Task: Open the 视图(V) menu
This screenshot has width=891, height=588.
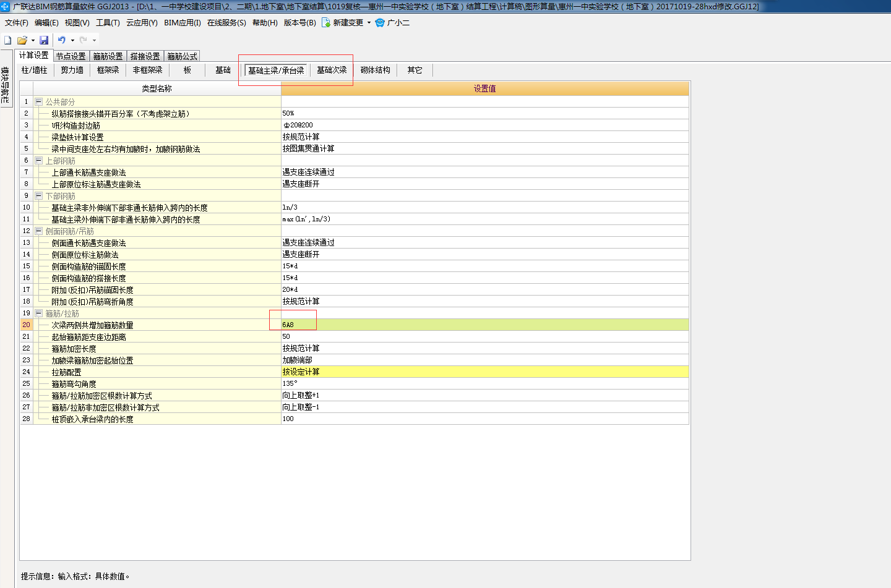Action: click(77, 22)
